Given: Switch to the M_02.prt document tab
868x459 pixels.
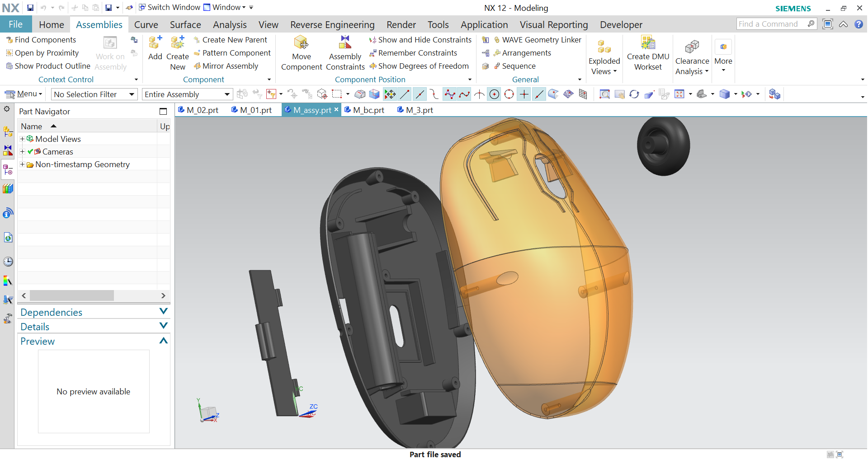Looking at the screenshot, I should pyautogui.click(x=198, y=110).
